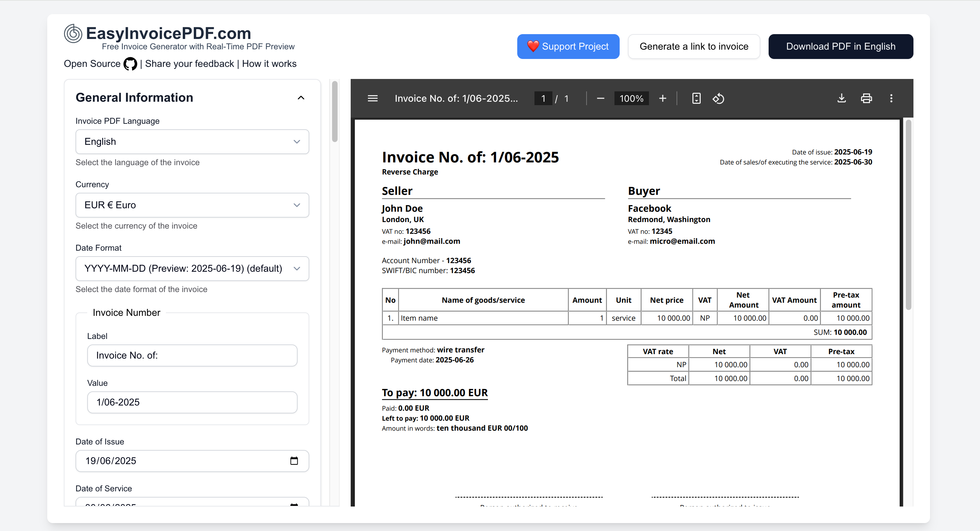Click the Date of Issue field
The image size is (980, 531).
pyautogui.click(x=192, y=461)
